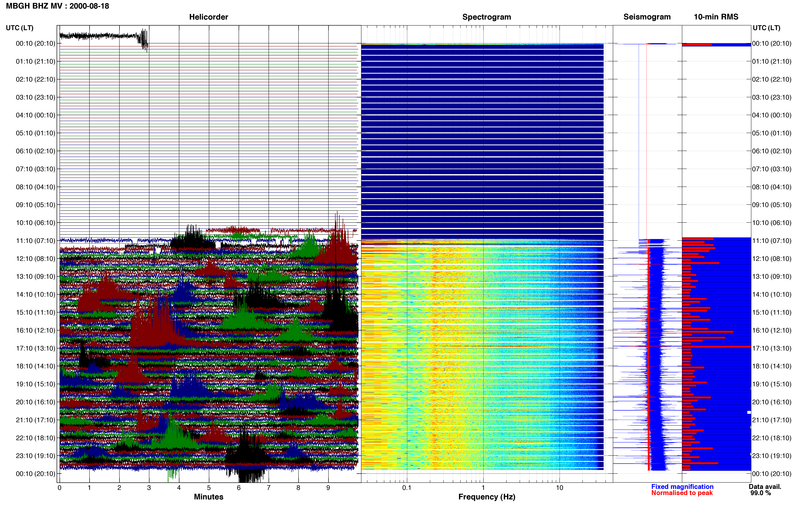This screenshot has height=508, width=812.
Task: Click the longest red RMS bar near 17:10
Action: pos(716,346)
